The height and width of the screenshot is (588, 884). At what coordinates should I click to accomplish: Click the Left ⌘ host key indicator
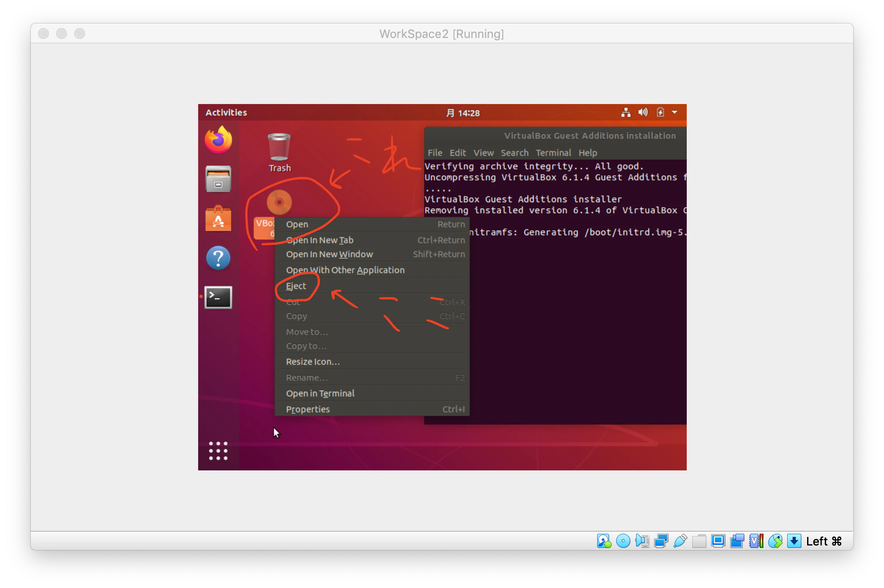click(x=824, y=541)
